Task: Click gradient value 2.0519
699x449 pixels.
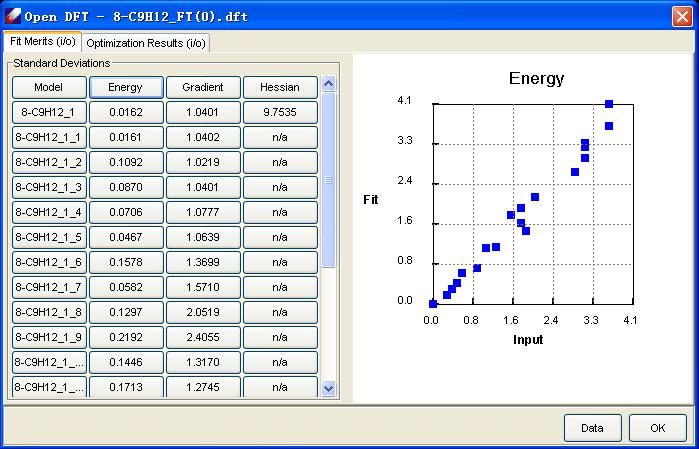Action: click(202, 312)
